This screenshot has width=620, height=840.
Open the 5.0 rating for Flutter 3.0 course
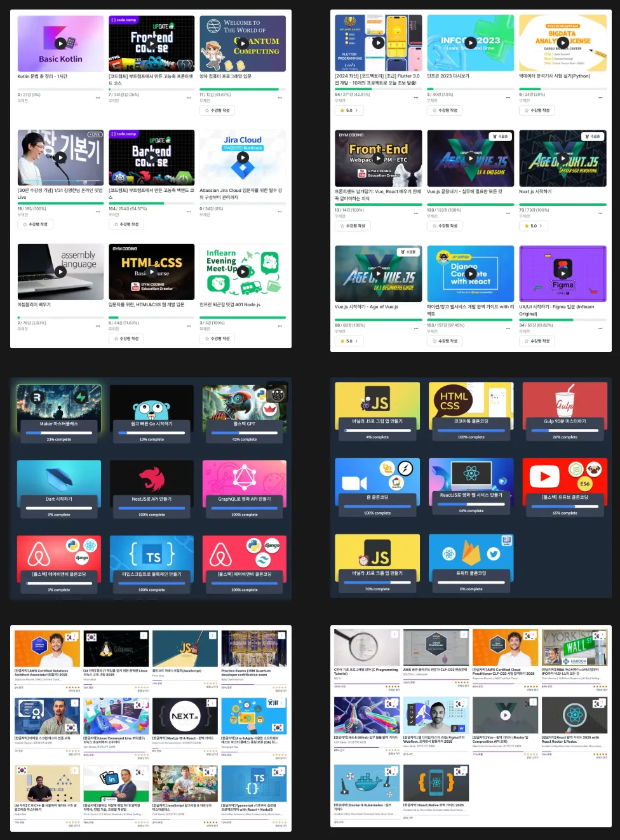349,111
